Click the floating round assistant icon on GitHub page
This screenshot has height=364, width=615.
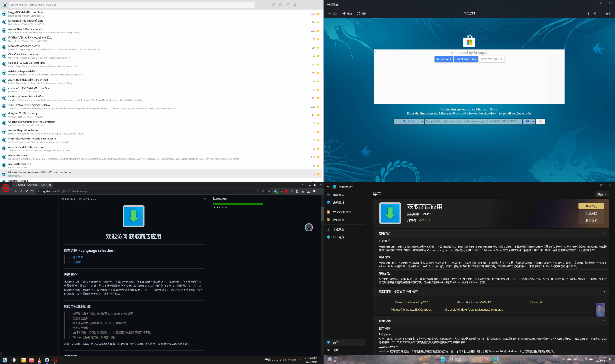[x=309, y=227]
